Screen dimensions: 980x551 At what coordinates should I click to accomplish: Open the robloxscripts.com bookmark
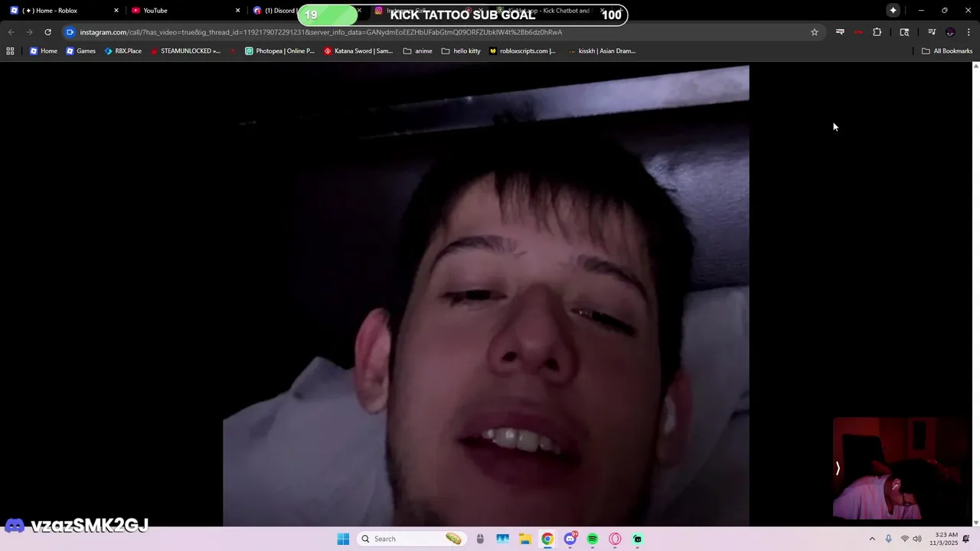point(522,51)
